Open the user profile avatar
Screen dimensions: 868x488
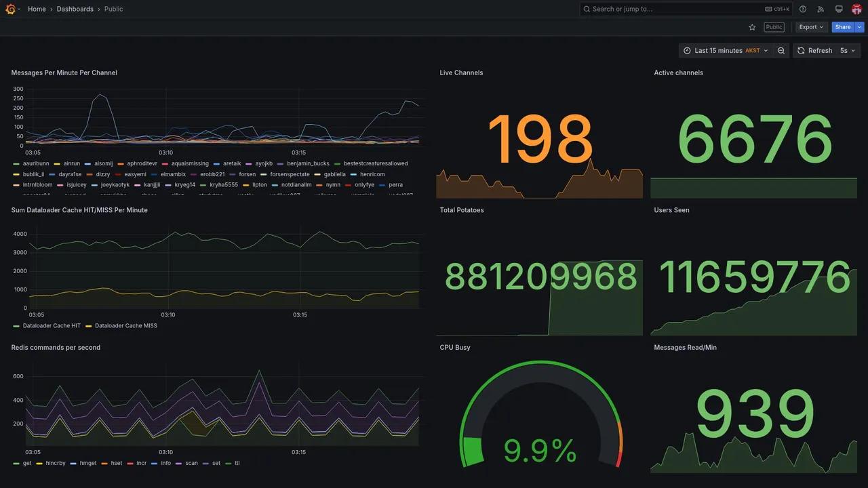click(x=856, y=9)
